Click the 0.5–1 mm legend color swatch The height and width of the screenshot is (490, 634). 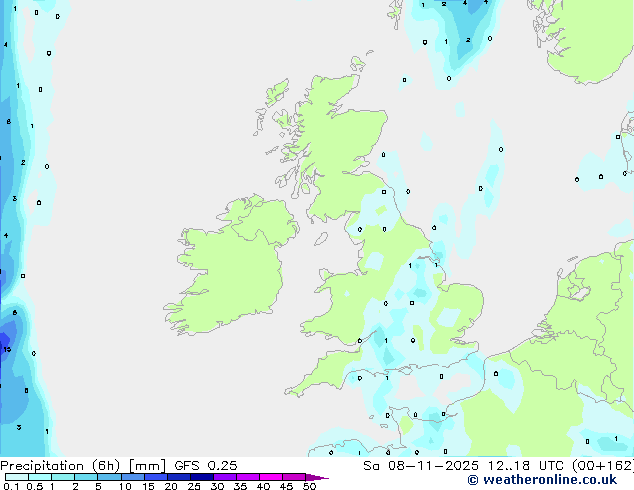[x=40, y=477]
